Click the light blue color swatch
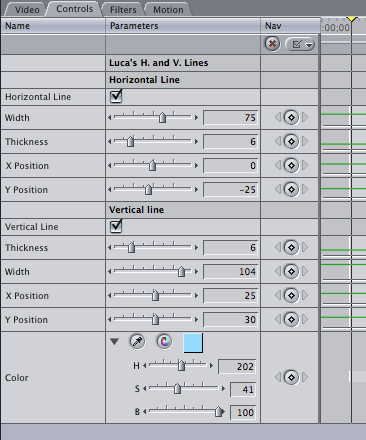366x440 pixels. point(193,343)
